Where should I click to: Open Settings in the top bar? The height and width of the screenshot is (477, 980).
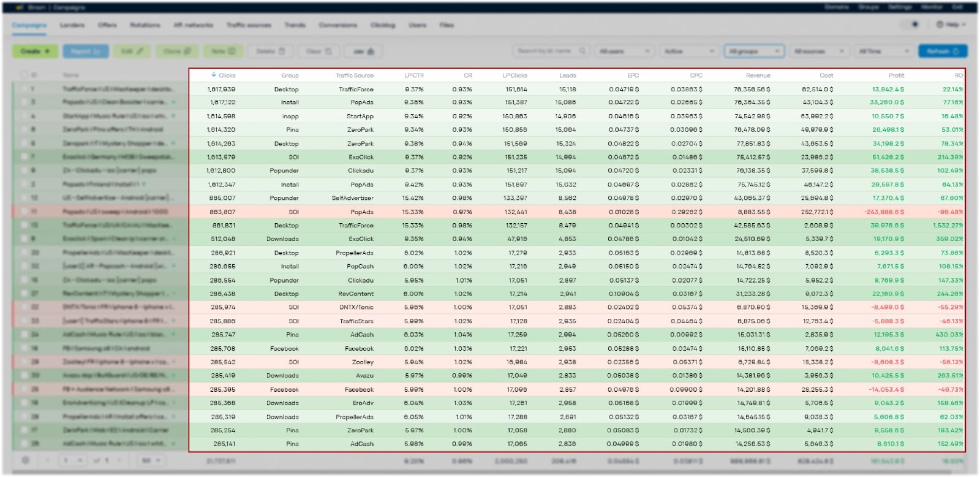tap(900, 7)
